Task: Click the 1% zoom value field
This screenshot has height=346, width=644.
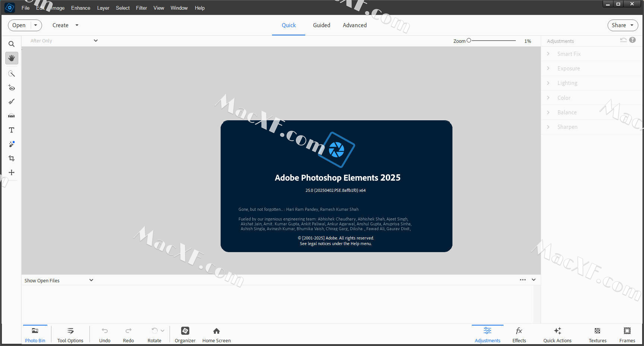Action: pyautogui.click(x=528, y=41)
